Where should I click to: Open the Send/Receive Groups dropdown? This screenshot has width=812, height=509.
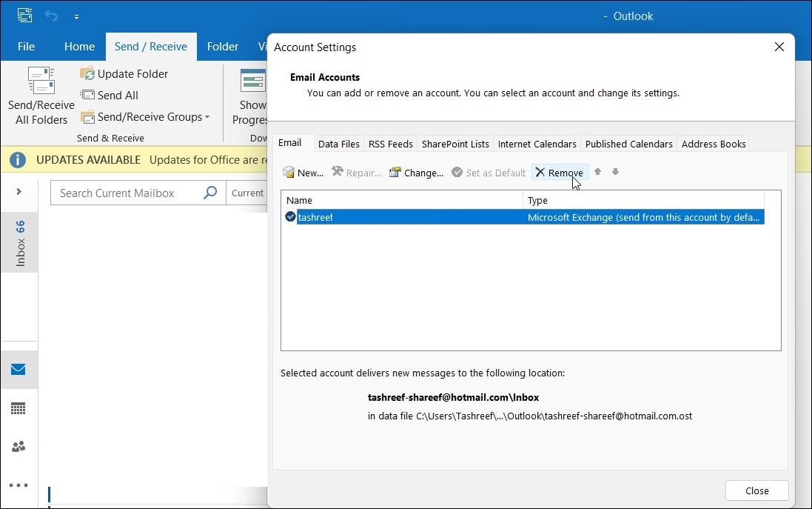pyautogui.click(x=146, y=117)
